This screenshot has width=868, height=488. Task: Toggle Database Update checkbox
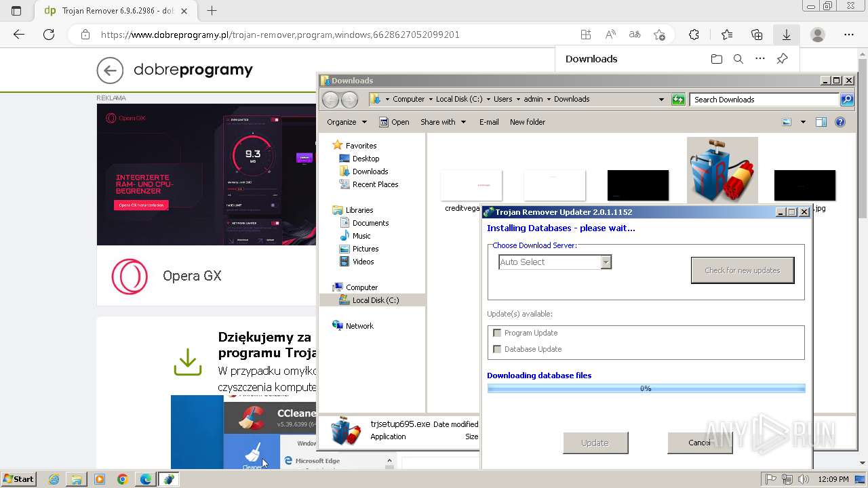pos(497,349)
